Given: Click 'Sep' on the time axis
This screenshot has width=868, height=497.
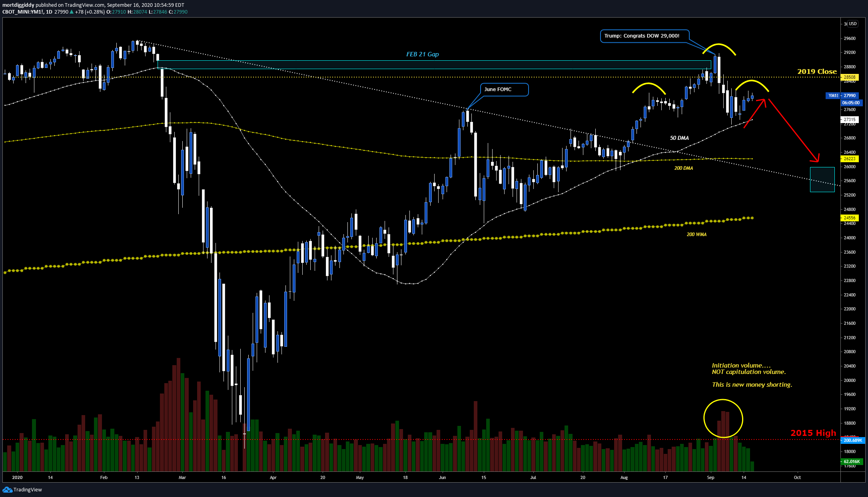Looking at the screenshot, I should (710, 477).
